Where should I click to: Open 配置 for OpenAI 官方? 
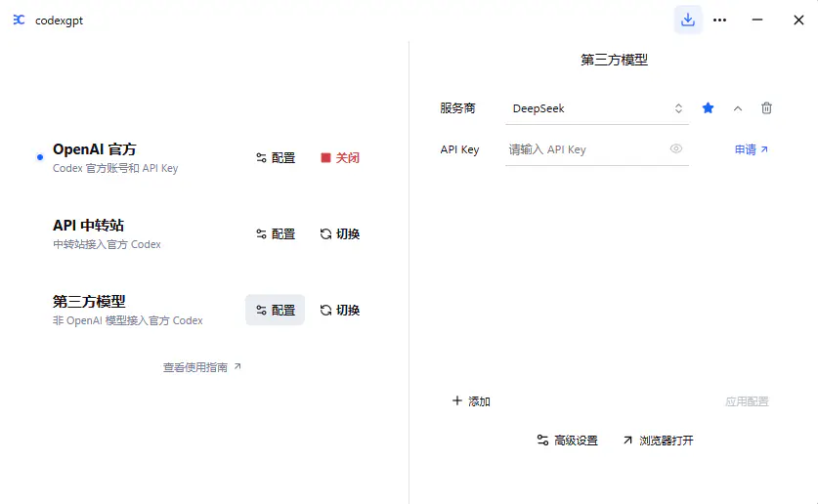276,158
